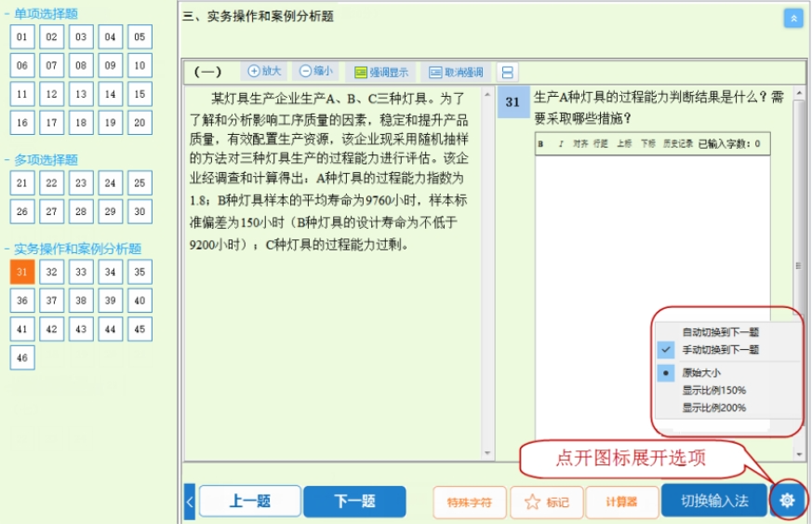Select 自动切换到下一题 option
Screen dimensions: 812x524
coord(720,332)
